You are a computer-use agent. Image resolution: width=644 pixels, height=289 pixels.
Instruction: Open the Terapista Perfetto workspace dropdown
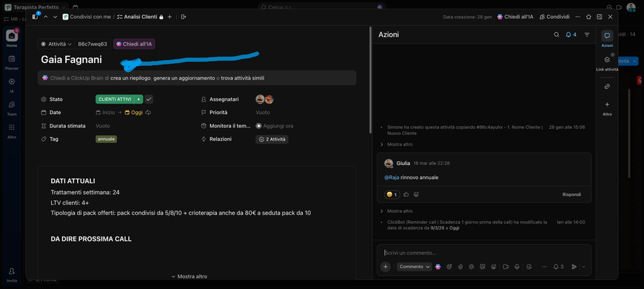(36, 8)
